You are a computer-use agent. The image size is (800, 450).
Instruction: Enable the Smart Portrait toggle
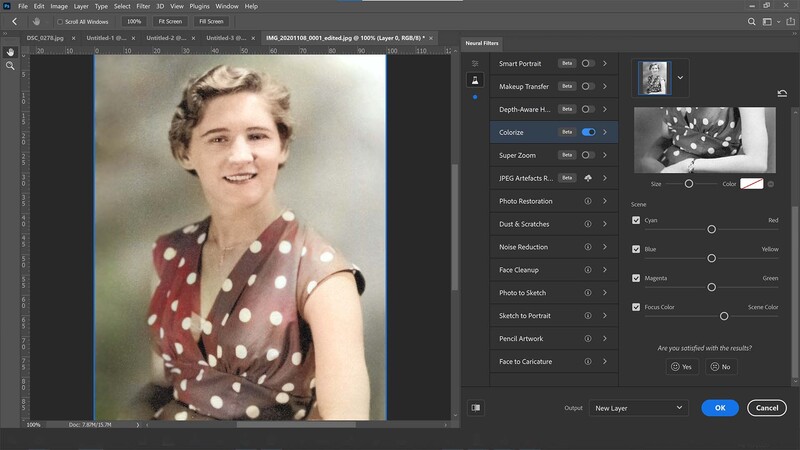[x=588, y=63]
